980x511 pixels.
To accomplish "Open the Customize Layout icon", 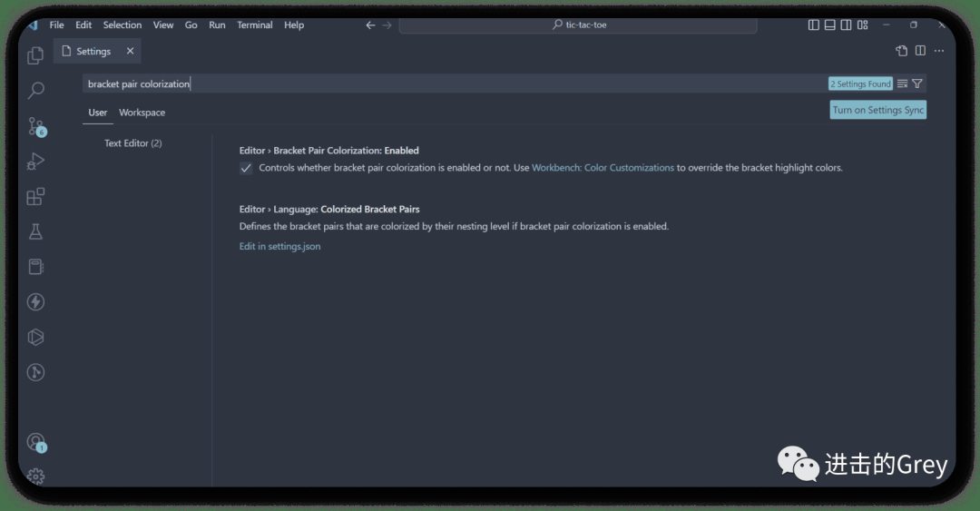I will pos(863,25).
